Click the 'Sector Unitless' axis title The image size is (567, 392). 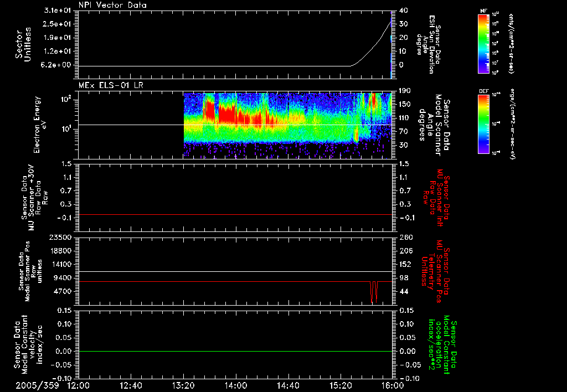click(23, 44)
